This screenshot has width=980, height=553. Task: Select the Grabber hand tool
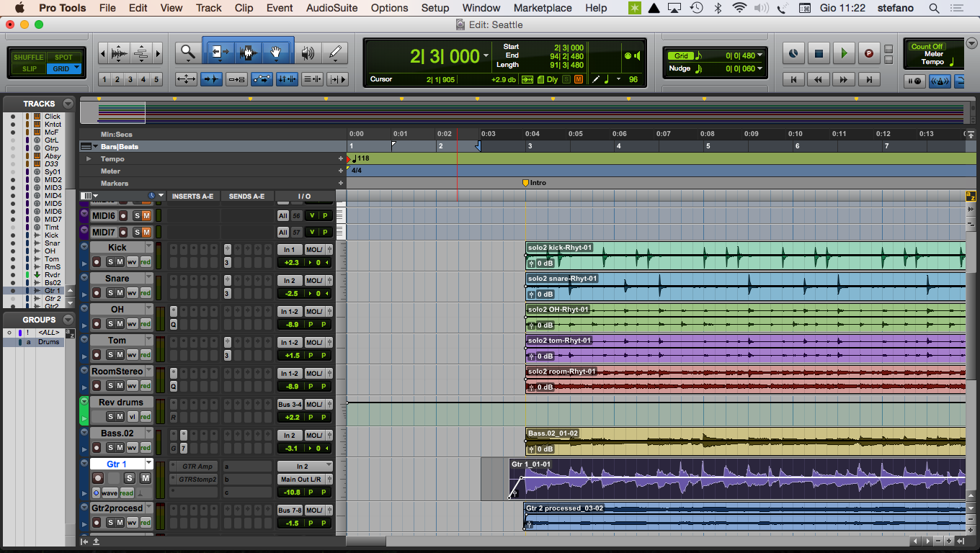[x=275, y=53]
